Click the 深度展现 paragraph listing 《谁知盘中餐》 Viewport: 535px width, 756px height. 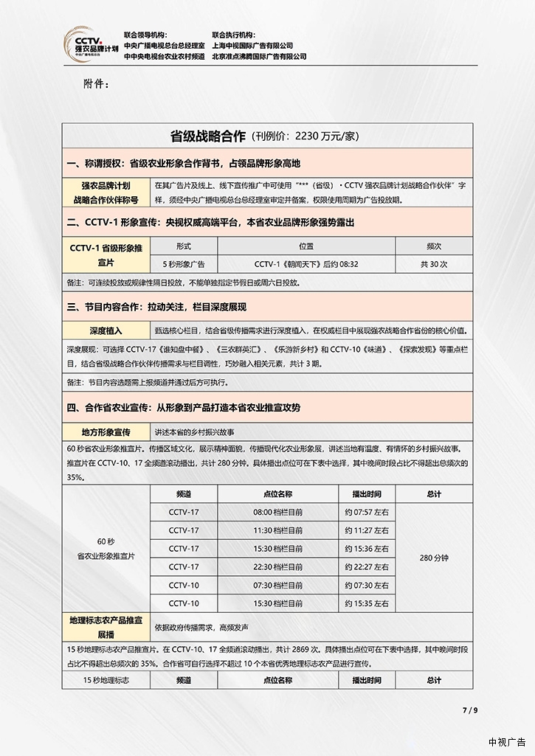[267, 356]
